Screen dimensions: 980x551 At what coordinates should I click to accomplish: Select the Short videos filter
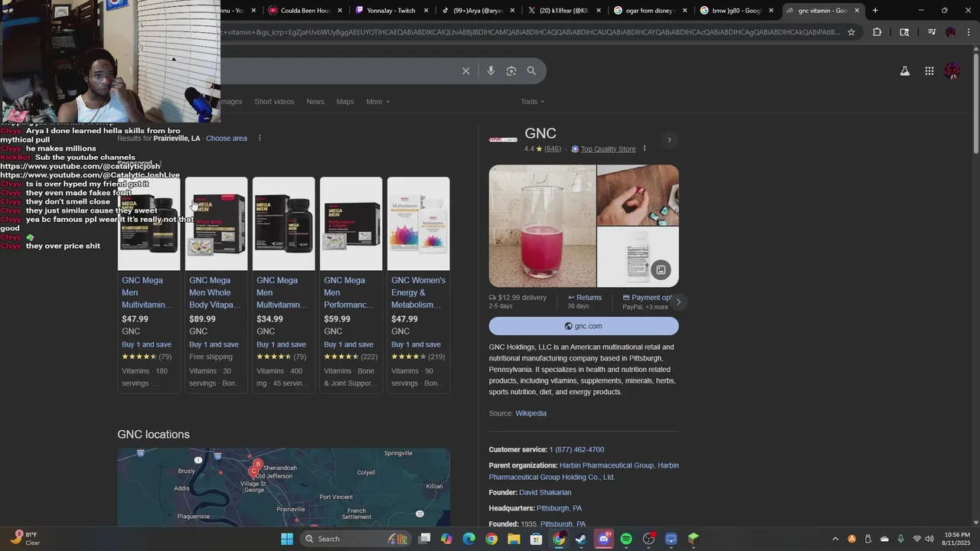point(274,102)
